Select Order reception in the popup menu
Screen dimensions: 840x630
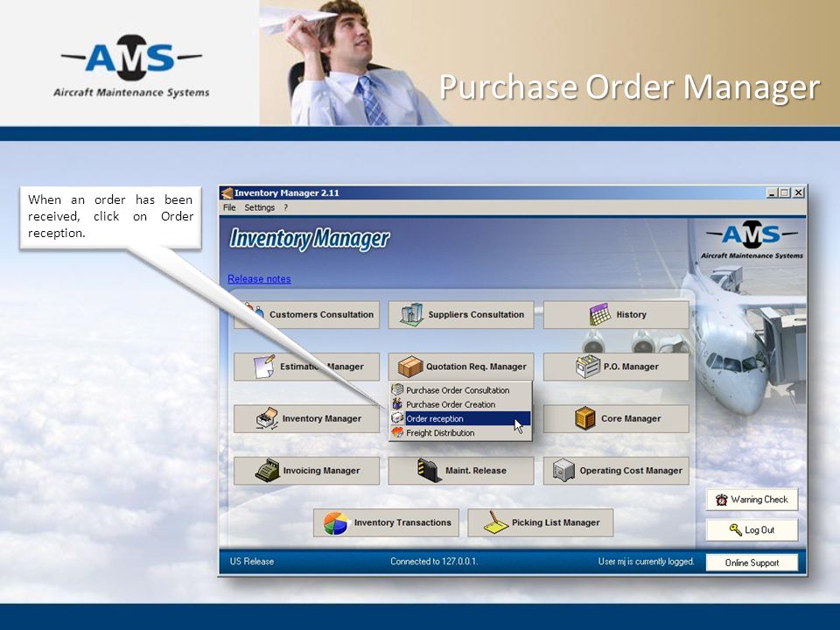point(460,418)
